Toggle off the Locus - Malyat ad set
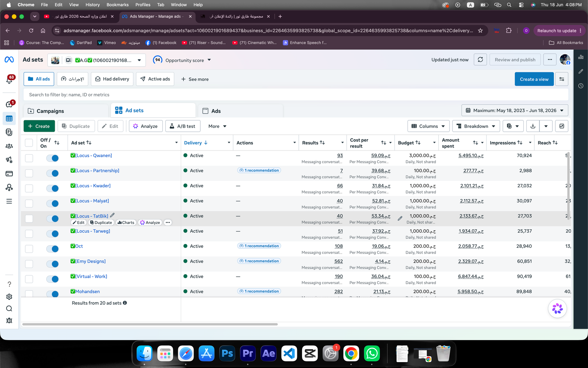The height and width of the screenshot is (368, 588). [x=53, y=204]
